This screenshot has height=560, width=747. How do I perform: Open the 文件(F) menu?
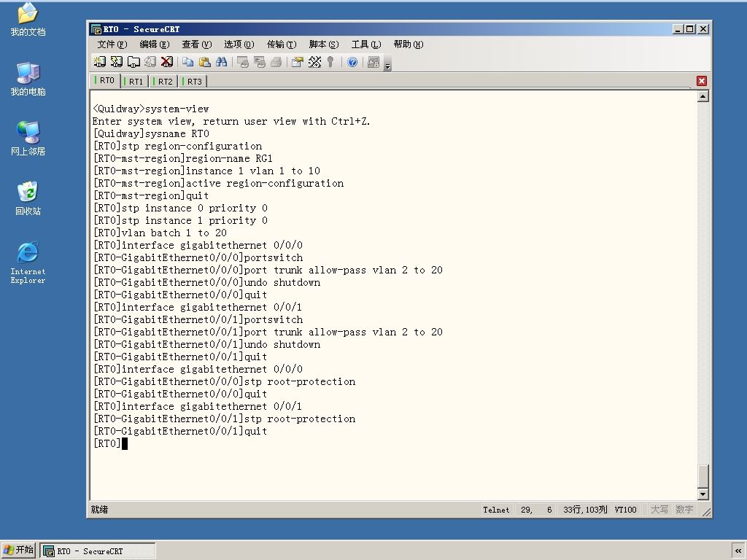tap(112, 44)
